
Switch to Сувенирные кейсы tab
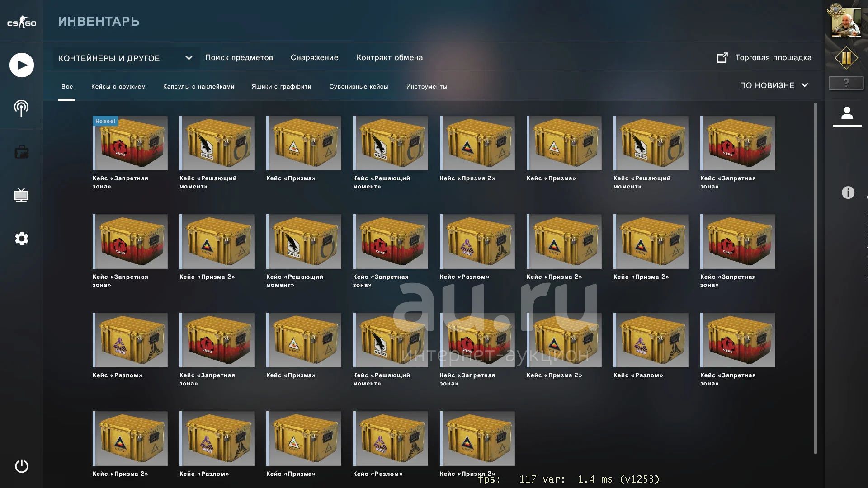(359, 87)
